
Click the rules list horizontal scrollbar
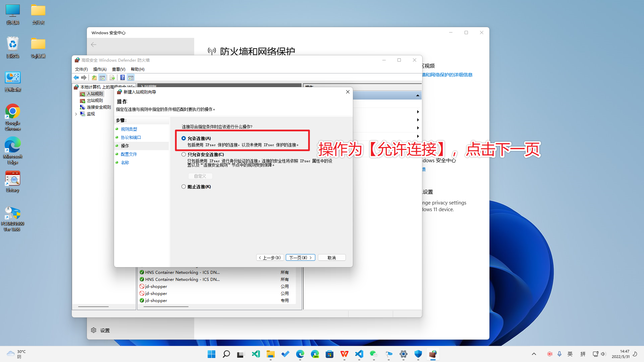166,307
